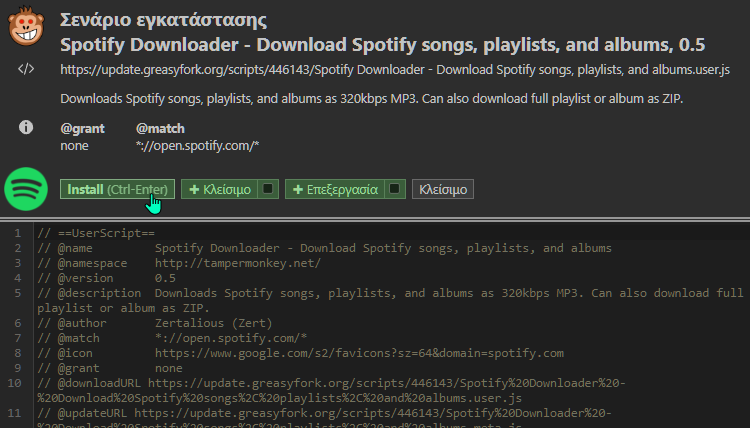The image size is (750, 428).
Task: Click the grey 'Κλείσιμο' button
Action: (x=443, y=189)
